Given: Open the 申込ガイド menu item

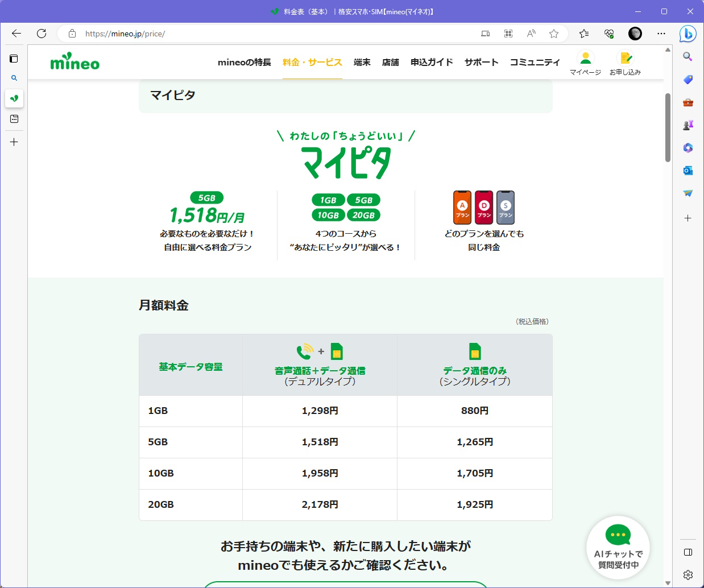Looking at the screenshot, I should [432, 62].
